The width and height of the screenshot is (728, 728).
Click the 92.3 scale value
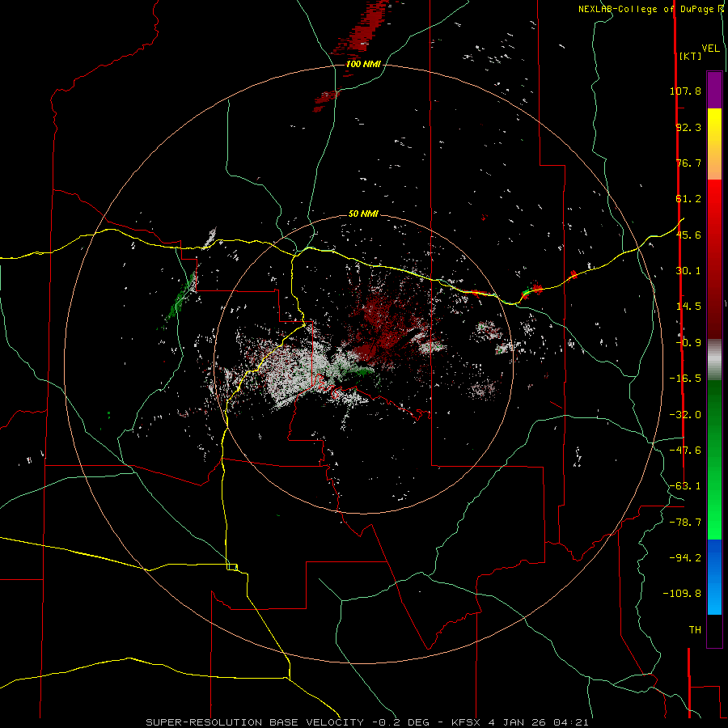point(688,127)
